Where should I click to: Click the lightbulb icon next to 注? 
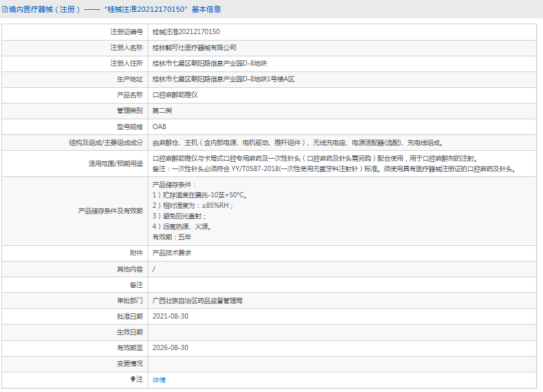(132, 379)
